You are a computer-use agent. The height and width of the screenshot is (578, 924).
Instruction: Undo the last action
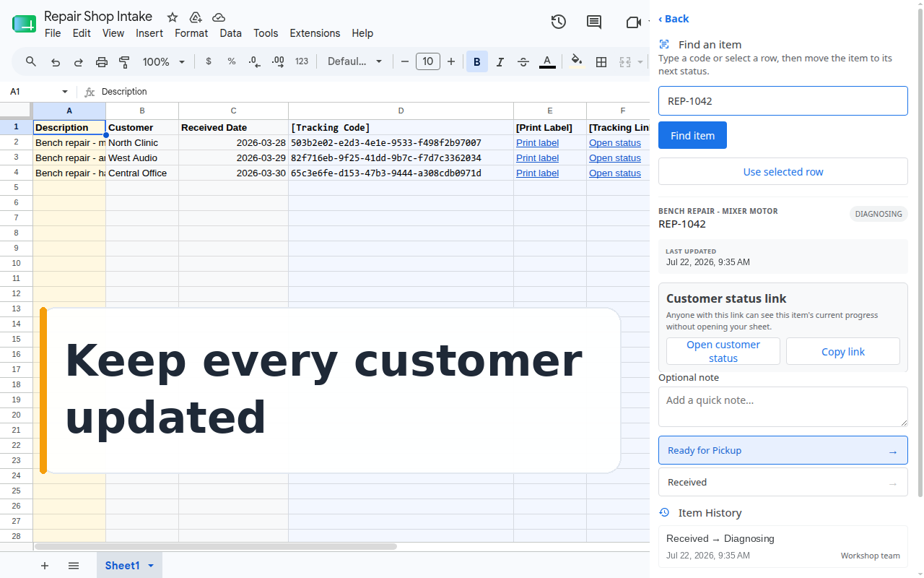[x=56, y=62]
